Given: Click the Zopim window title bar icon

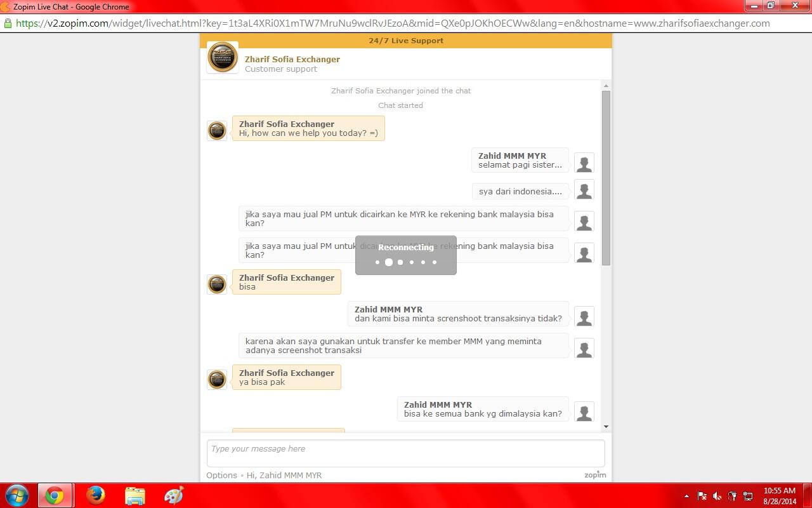Looking at the screenshot, I should 6,6.
